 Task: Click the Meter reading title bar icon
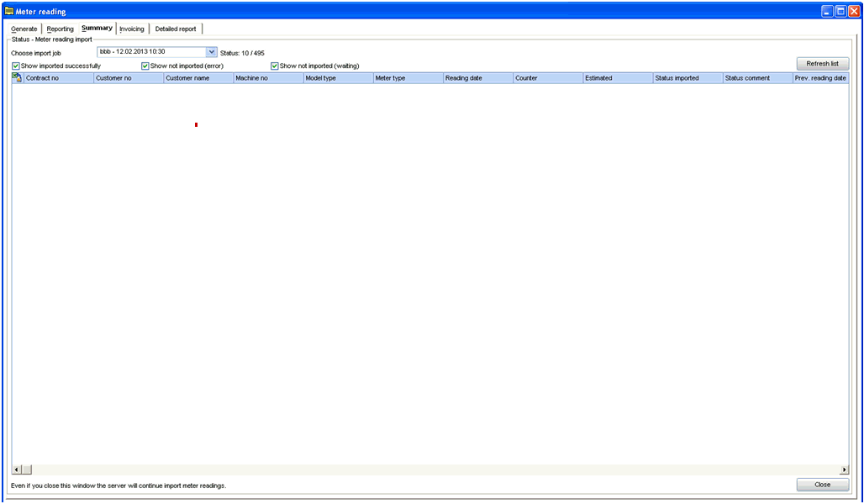click(x=9, y=12)
